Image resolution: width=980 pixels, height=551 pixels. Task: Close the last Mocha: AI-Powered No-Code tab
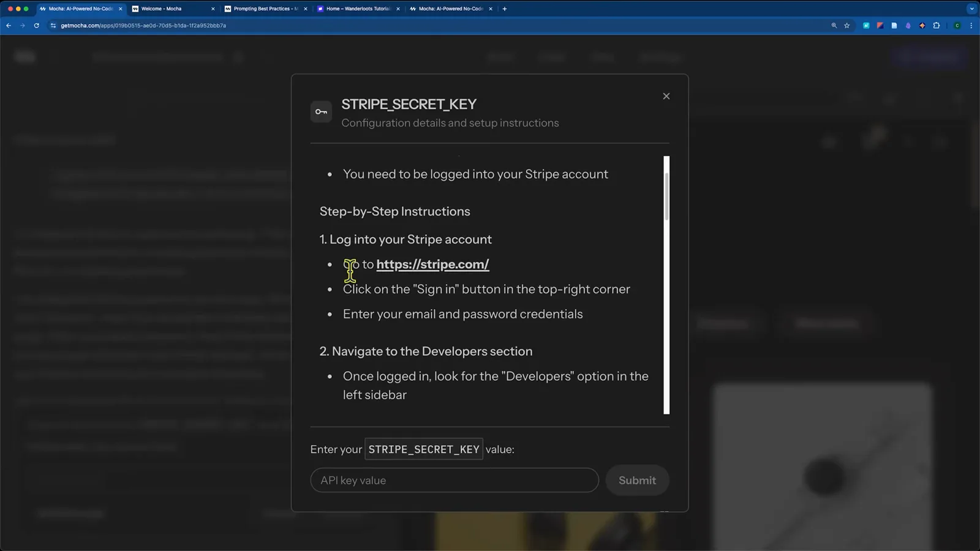491,9
